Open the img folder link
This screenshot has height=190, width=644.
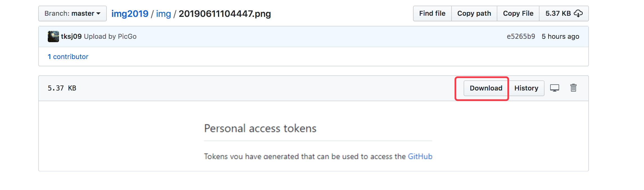click(x=164, y=13)
